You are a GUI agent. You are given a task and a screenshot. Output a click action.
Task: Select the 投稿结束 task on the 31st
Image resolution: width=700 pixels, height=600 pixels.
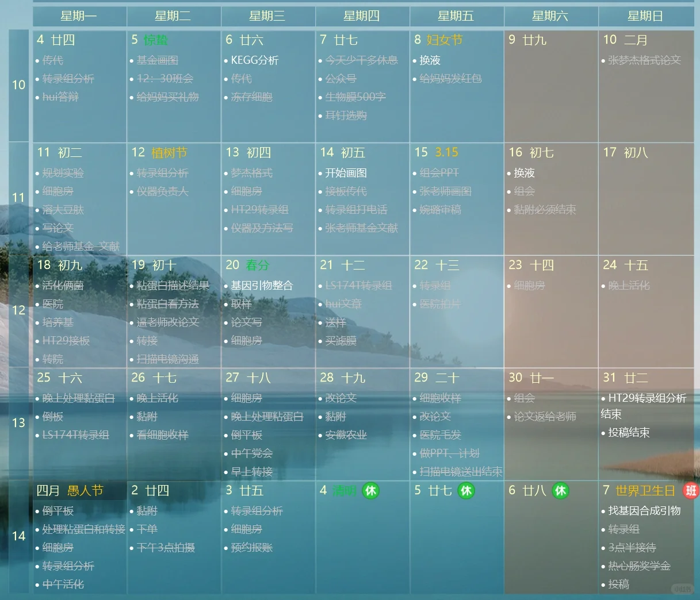click(x=629, y=432)
